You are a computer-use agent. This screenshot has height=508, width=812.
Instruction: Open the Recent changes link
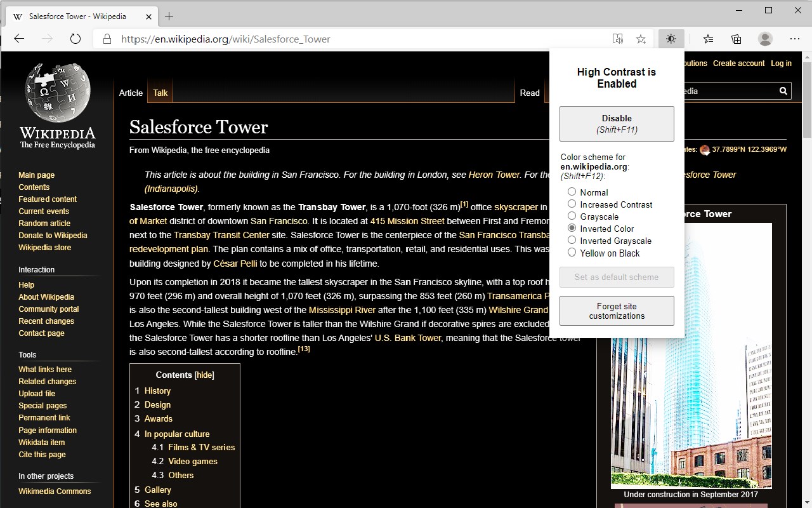[46, 321]
